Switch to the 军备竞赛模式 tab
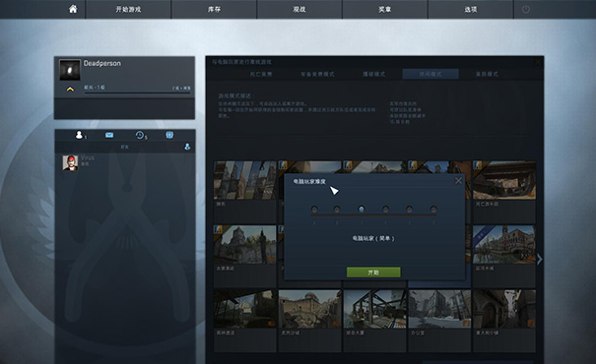This screenshot has width=596, height=364. [x=317, y=74]
